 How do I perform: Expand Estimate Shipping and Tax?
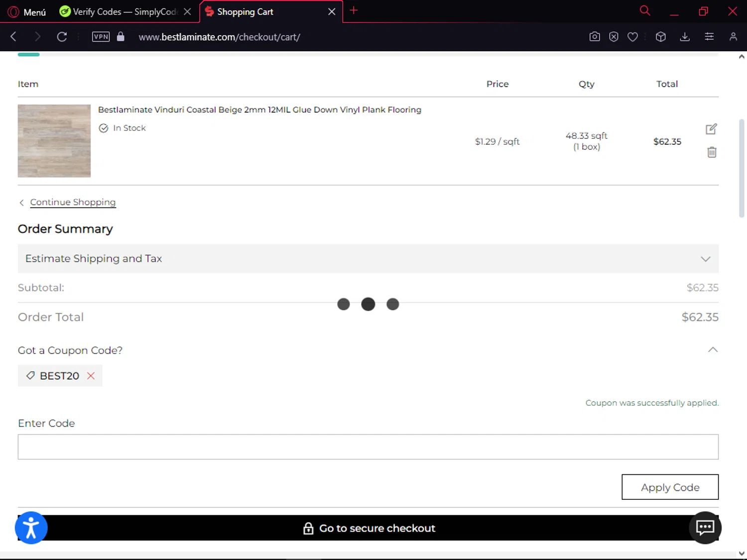[x=368, y=258]
